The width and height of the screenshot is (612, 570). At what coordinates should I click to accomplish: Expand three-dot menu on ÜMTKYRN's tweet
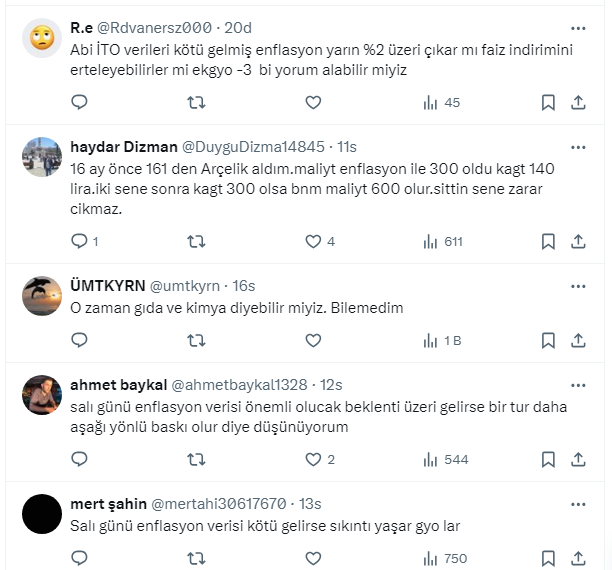[x=578, y=284]
